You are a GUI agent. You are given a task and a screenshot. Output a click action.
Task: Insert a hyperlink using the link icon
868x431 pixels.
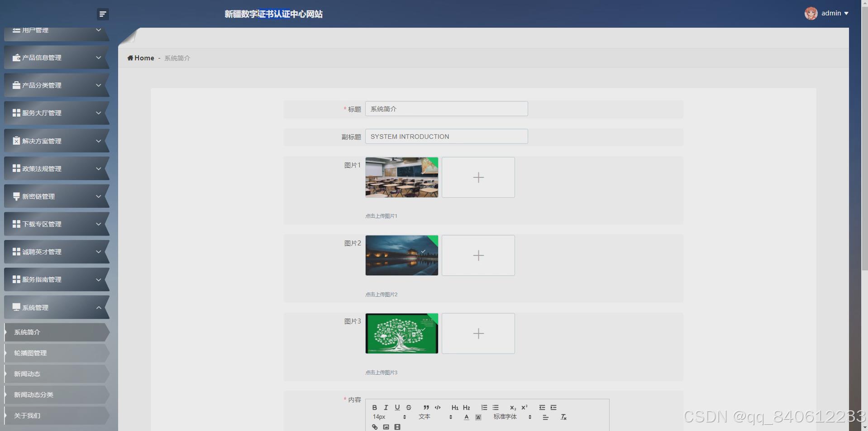[x=374, y=426]
